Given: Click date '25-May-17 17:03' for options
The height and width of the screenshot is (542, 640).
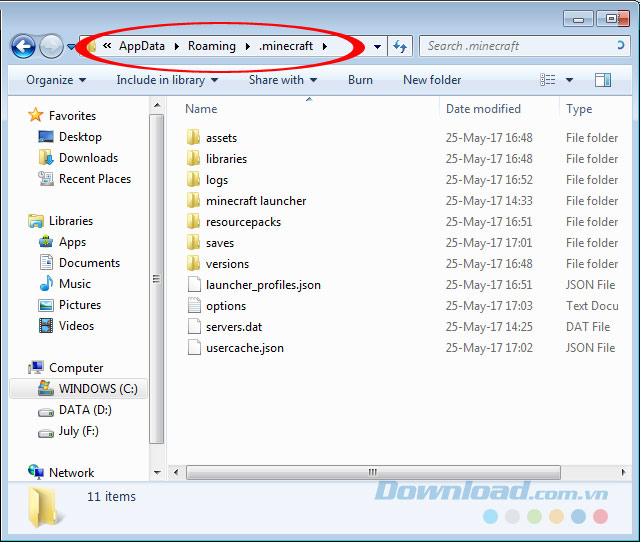Looking at the screenshot, I should point(489,306).
